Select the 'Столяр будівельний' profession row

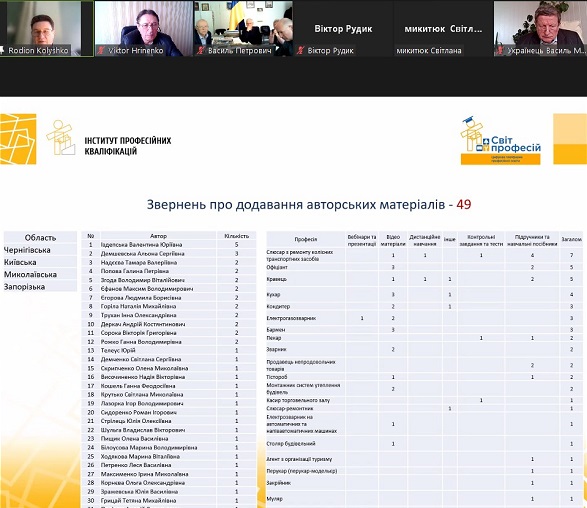(425, 444)
